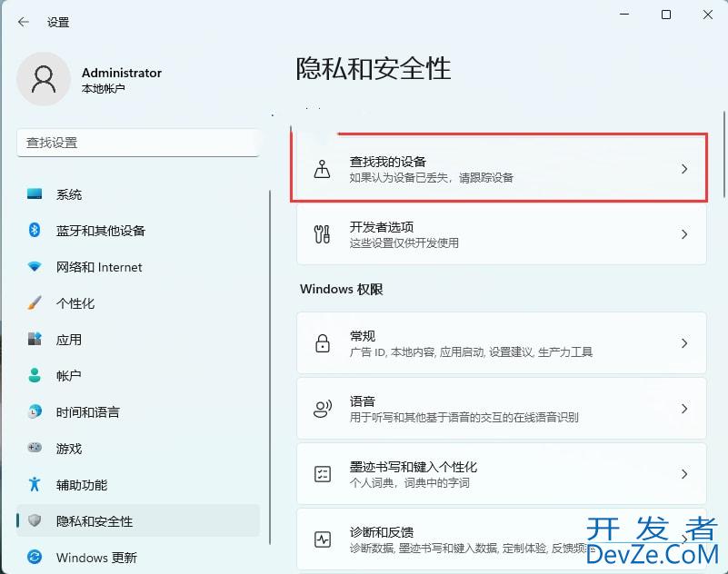Select 帐户 in the navigation list
The height and width of the screenshot is (574, 728).
(x=138, y=375)
